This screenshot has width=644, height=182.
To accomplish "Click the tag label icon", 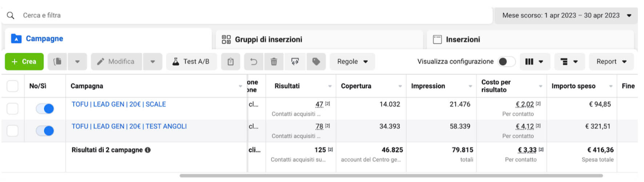I will click(x=316, y=62).
